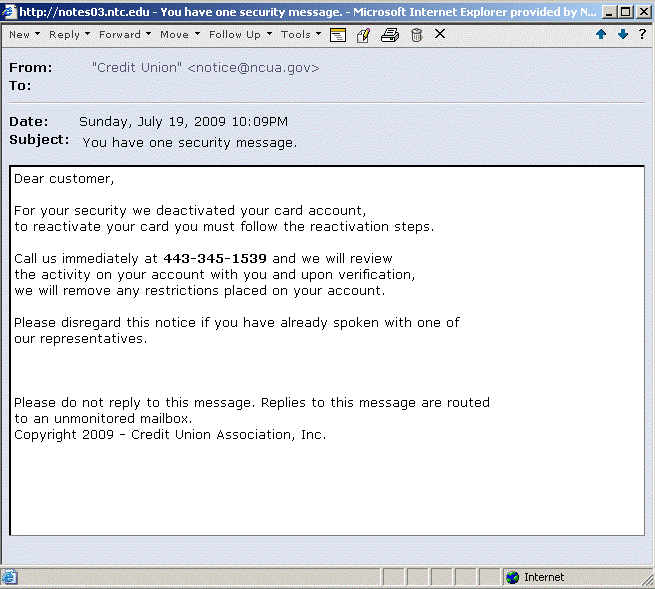Viewport: 655px width, 589px height.
Task: Go to previous message with up arrow
Action: pyautogui.click(x=601, y=34)
